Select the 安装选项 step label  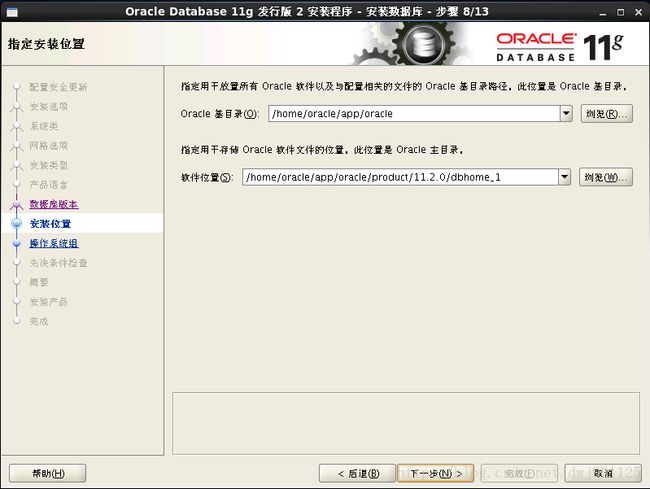click(x=49, y=107)
